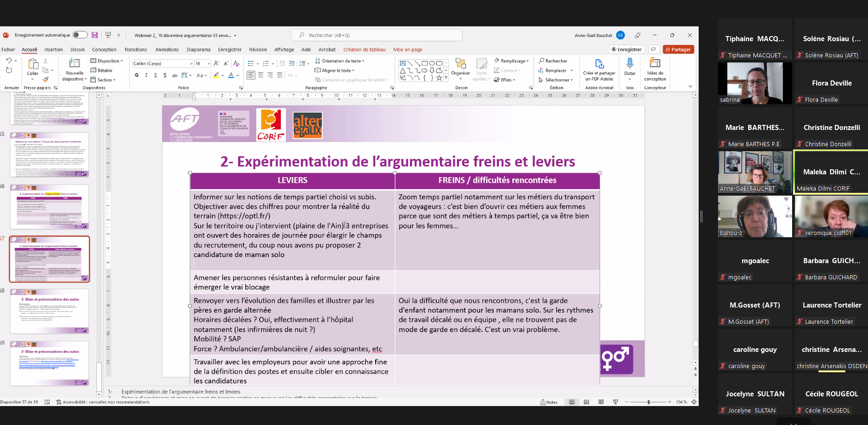Screen dimensions: 868x425
Task: Expand the Section dropdown
Action: pyautogui.click(x=103, y=80)
